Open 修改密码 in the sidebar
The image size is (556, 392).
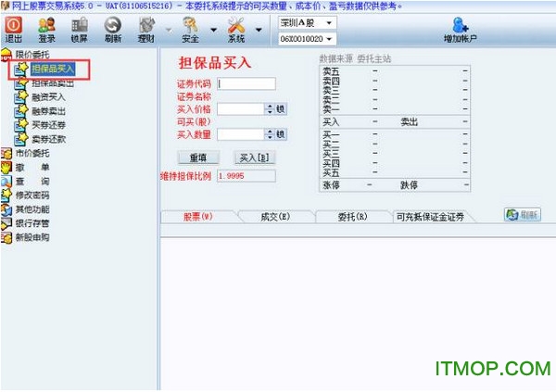click(x=32, y=196)
